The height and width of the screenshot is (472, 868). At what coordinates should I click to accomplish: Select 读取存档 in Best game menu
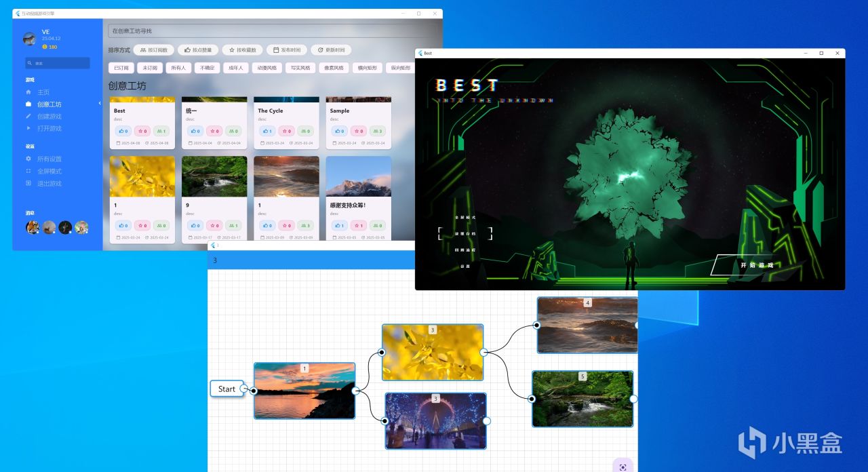(465, 233)
